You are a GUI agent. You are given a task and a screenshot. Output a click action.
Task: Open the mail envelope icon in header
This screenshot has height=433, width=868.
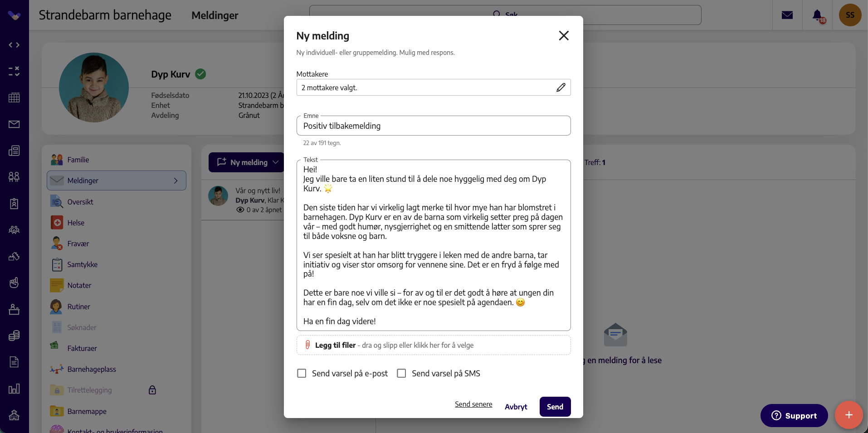[x=787, y=15]
